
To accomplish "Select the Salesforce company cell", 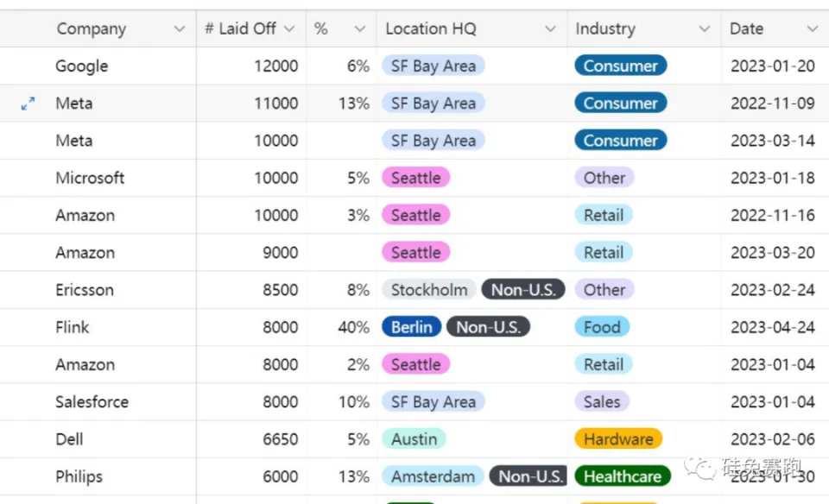I will [x=92, y=402].
